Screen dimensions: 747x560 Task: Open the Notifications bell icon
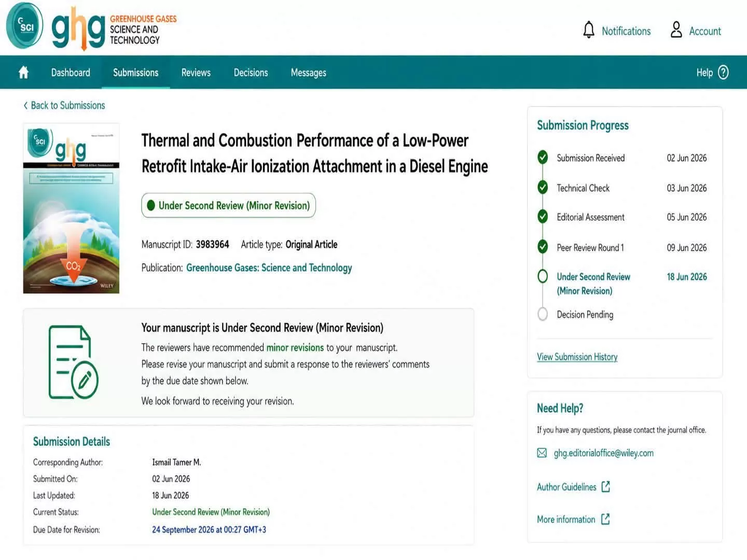click(x=589, y=30)
